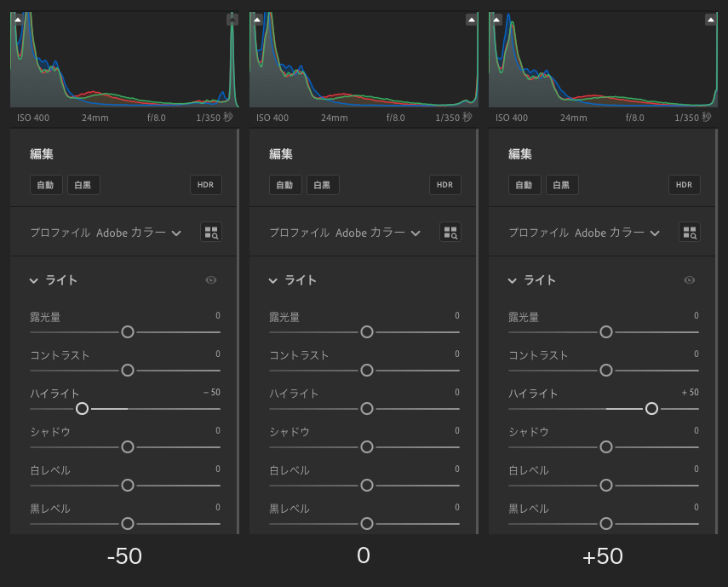Click the コントラスト slider handle in the +50 panel
Screen dimensions: 728x587
606,370
